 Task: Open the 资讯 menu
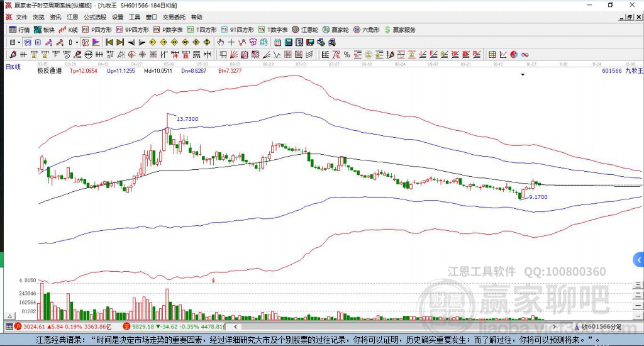tap(55, 17)
